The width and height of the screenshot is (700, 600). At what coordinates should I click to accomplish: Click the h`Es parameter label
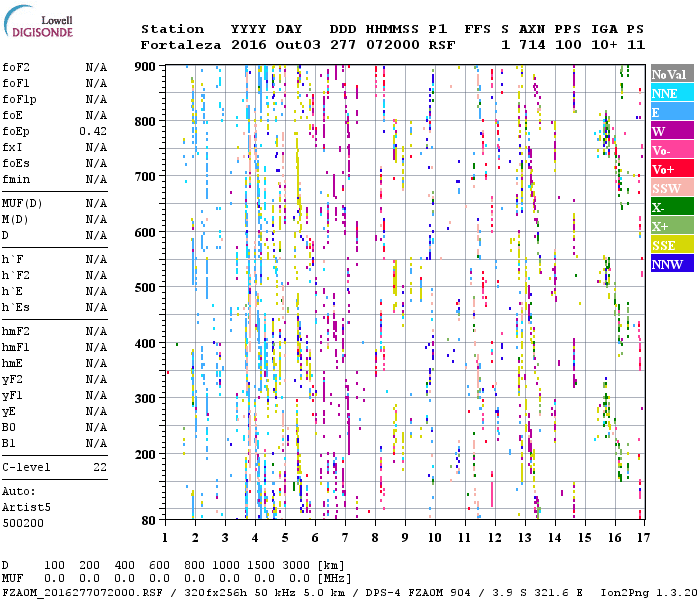pos(16,308)
